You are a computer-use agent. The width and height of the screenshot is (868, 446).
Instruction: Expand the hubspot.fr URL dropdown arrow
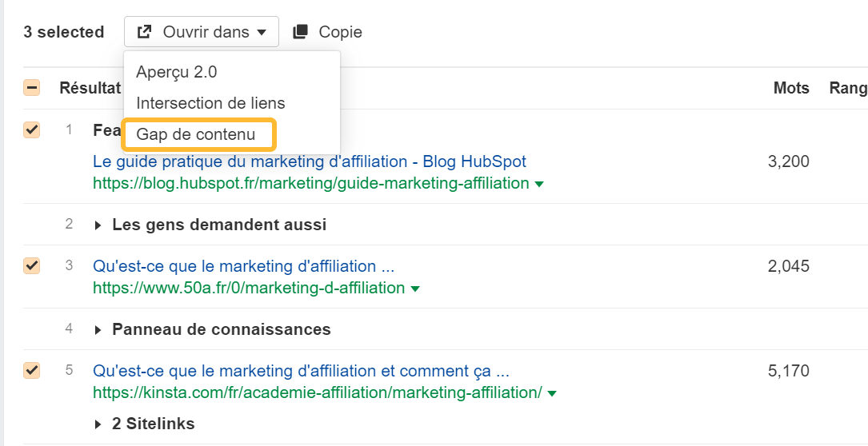click(539, 184)
